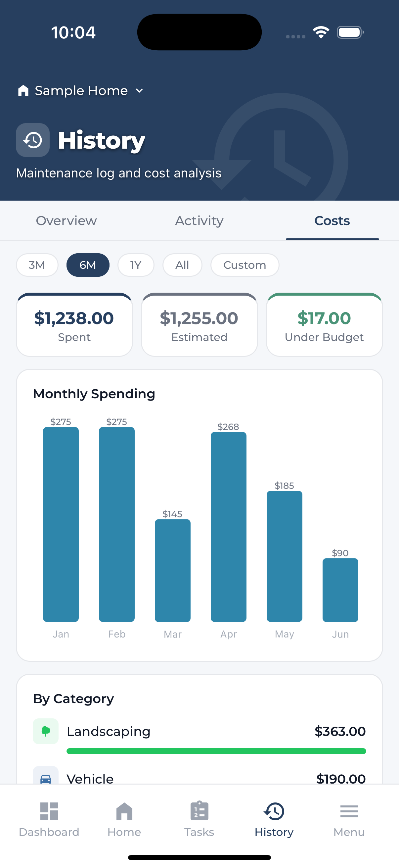Switch to the Activity tab
The width and height of the screenshot is (399, 868).
point(199,221)
